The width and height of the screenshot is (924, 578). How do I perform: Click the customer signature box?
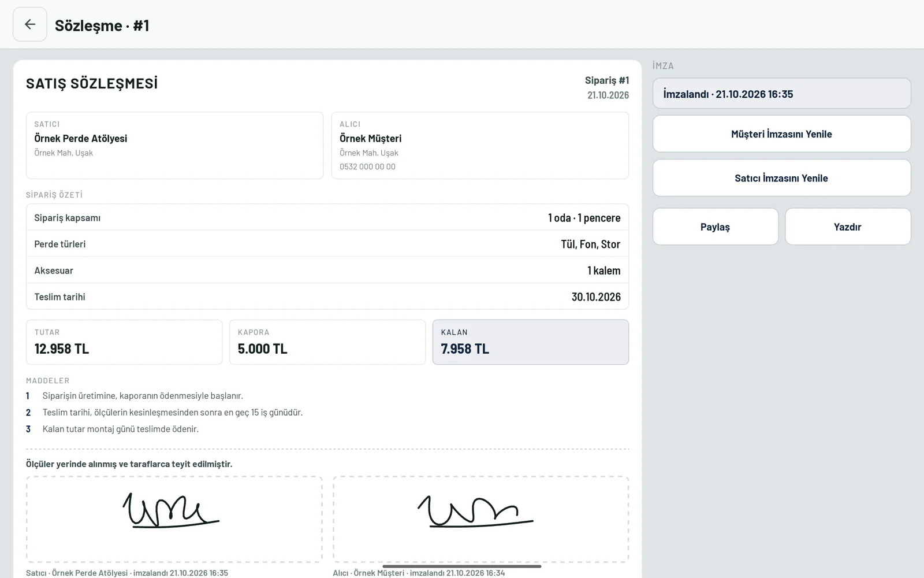[x=480, y=519]
